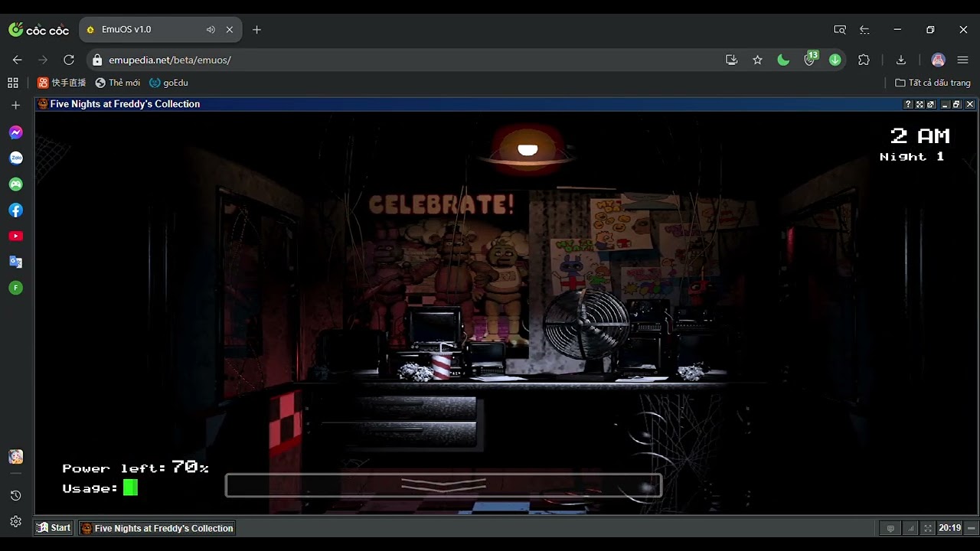Image resolution: width=980 pixels, height=551 pixels.
Task: Open the sidebar history clock icon
Action: (x=15, y=496)
